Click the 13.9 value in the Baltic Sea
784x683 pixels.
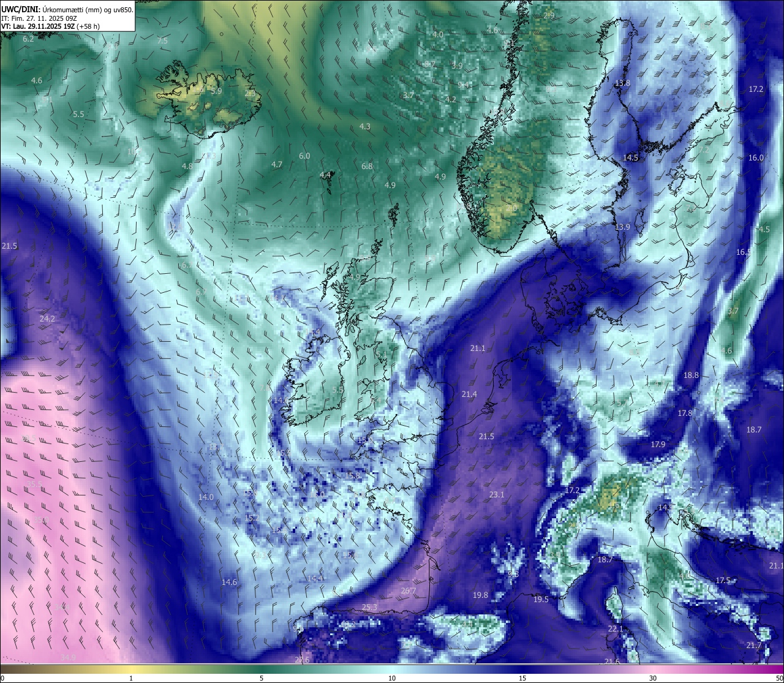tap(622, 227)
